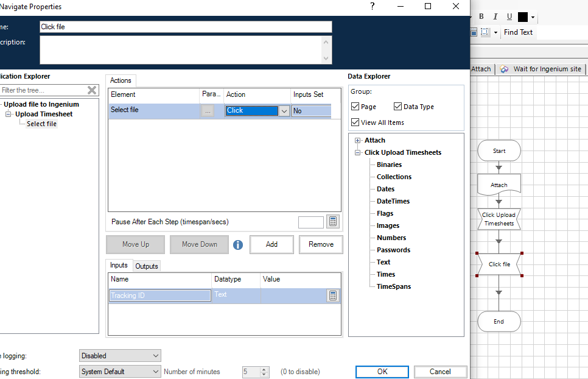Viewport: 588px width, 379px height.
Task: Switch to the Outputs tab
Action: pyautogui.click(x=147, y=266)
